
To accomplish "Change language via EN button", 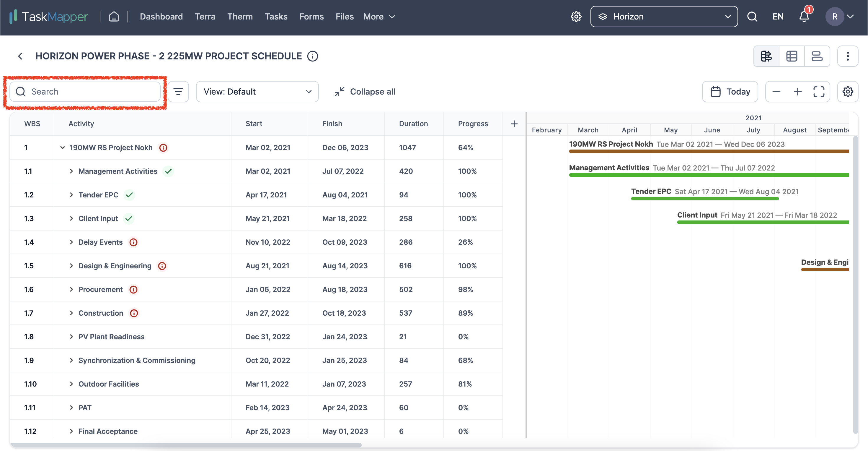I will click(778, 17).
